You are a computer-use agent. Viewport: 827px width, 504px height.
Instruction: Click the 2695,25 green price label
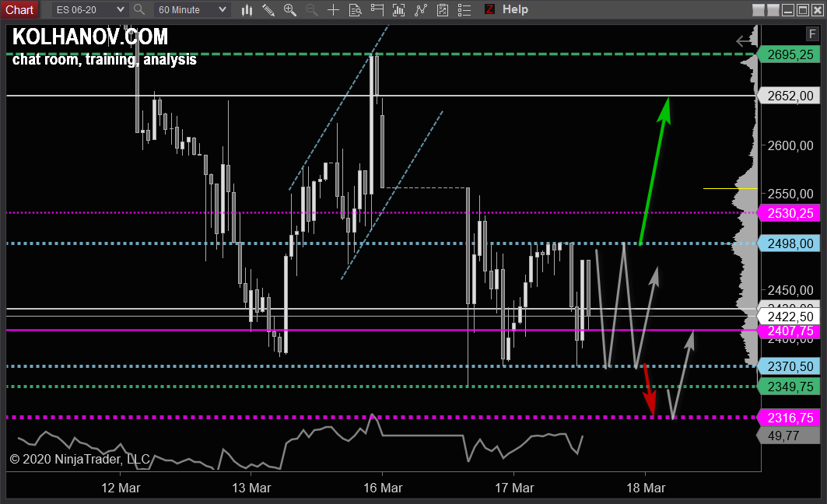pos(789,54)
